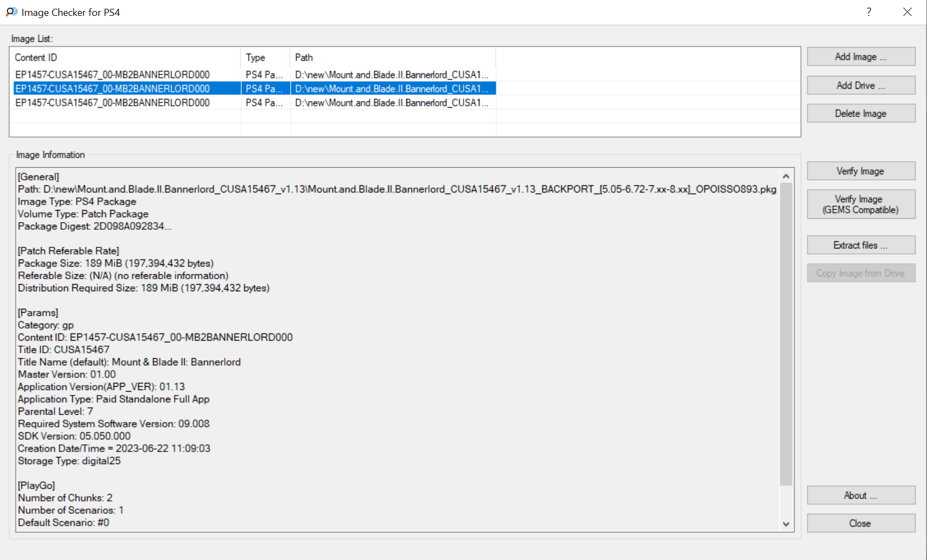The height and width of the screenshot is (560, 927).
Task: Click the Image Type: PS4 Package line
Action: (77, 201)
